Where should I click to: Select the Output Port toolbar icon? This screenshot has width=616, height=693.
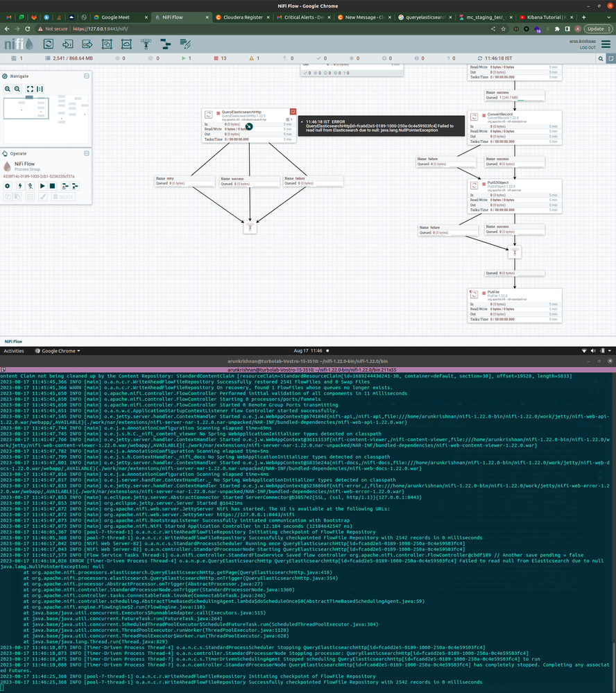coord(87,44)
